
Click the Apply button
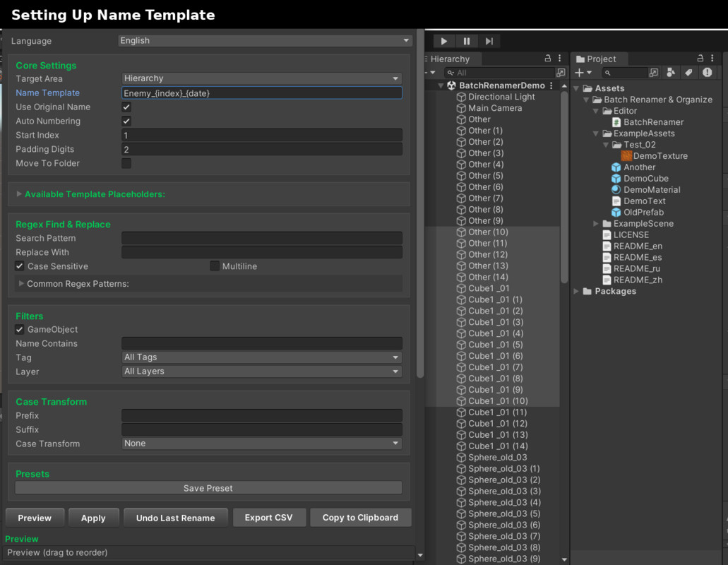coord(93,518)
